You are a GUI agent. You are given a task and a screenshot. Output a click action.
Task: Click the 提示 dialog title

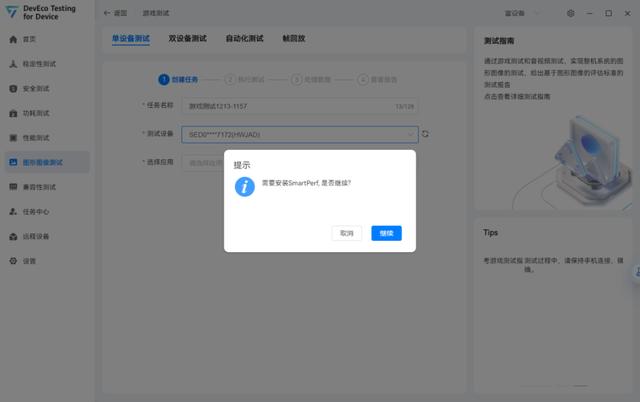242,165
